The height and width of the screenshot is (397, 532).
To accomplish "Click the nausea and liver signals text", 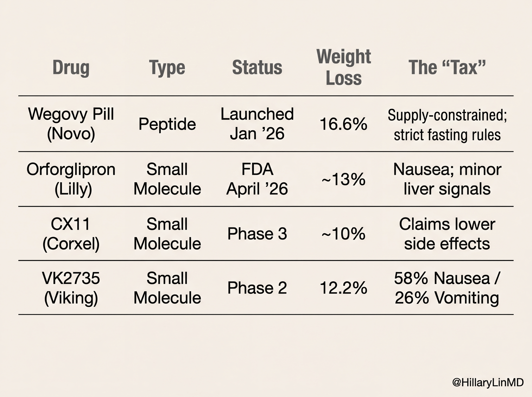I will point(447,179).
